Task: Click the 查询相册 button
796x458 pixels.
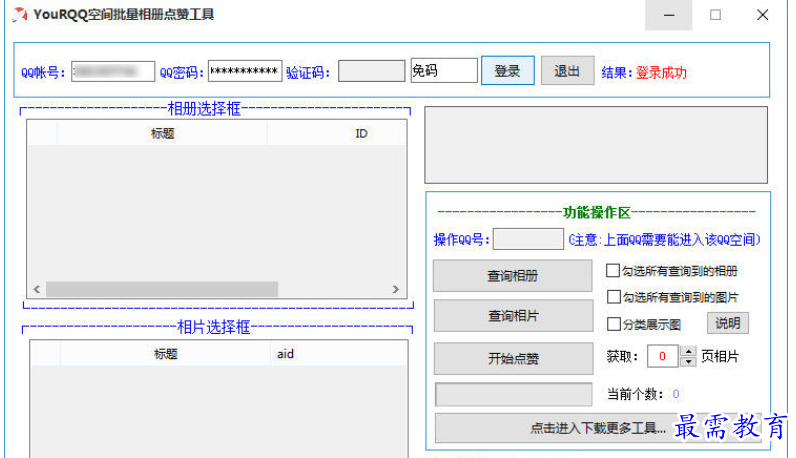Action: pos(513,276)
